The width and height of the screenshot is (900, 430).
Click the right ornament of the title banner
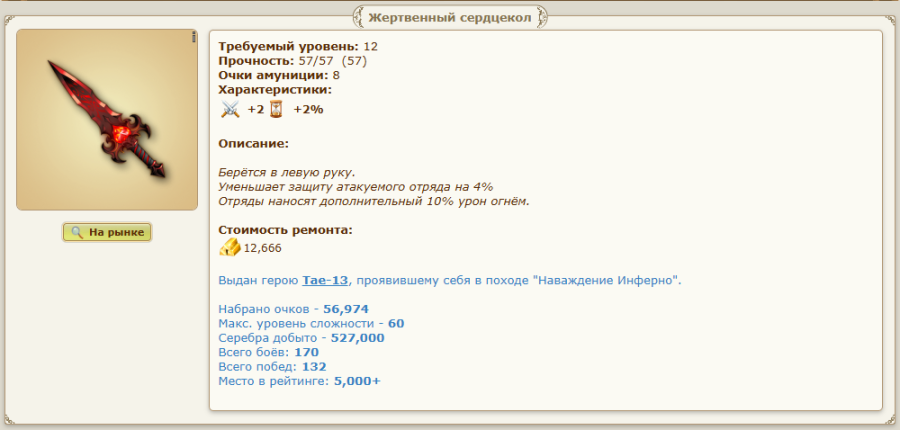[x=540, y=17]
